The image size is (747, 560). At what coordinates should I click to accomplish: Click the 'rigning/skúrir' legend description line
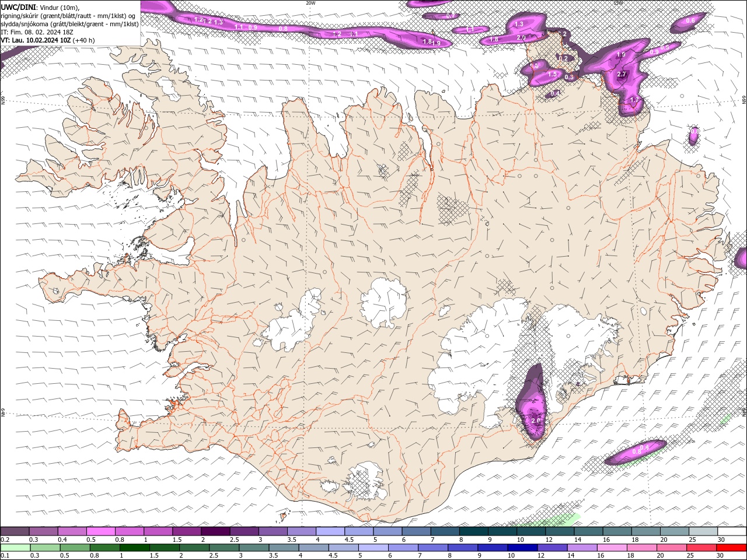click(68, 15)
